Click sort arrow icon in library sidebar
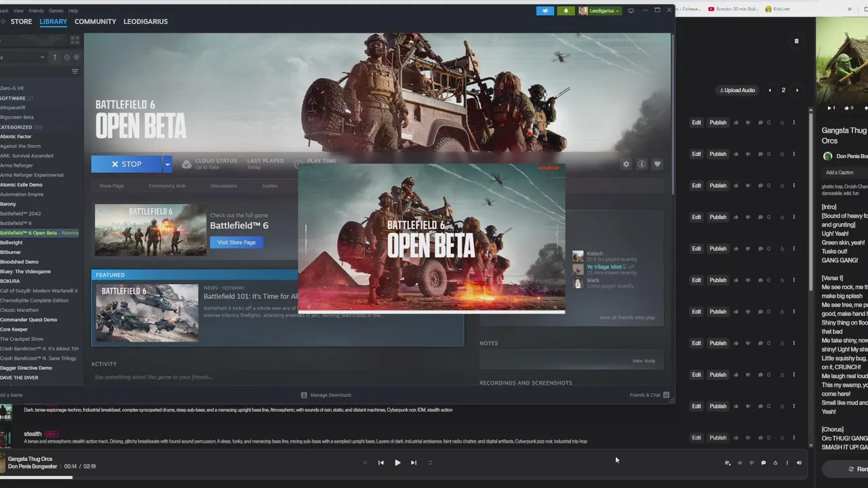868x488 pixels. pos(55,58)
